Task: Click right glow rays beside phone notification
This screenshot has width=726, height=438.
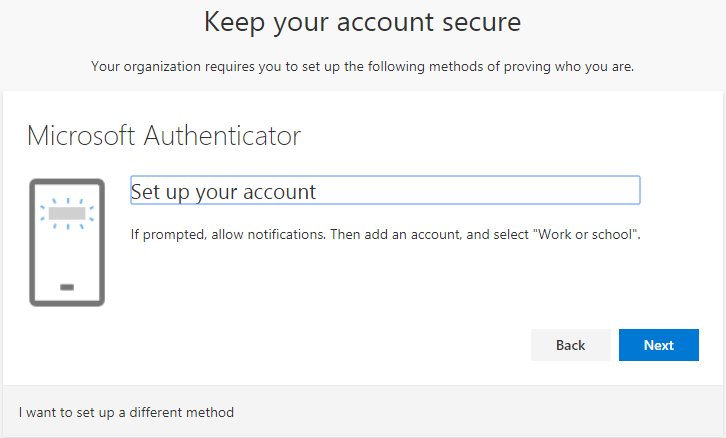Action: click(x=91, y=212)
